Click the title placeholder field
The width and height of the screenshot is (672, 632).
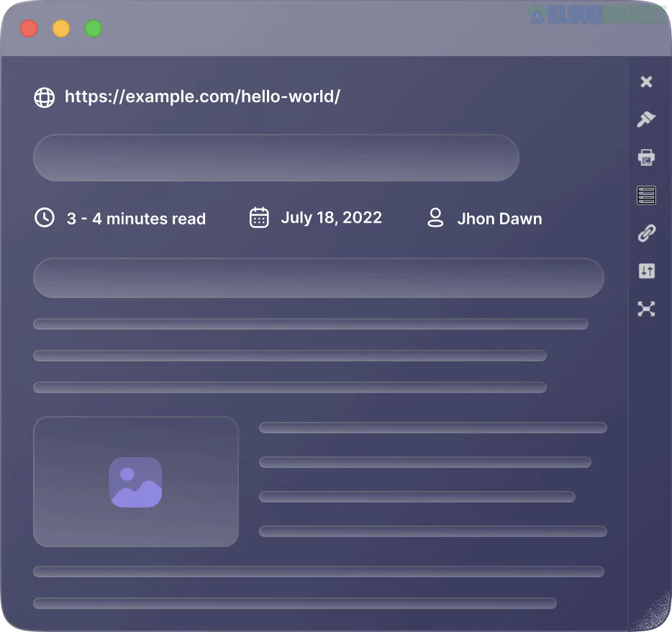(276, 158)
